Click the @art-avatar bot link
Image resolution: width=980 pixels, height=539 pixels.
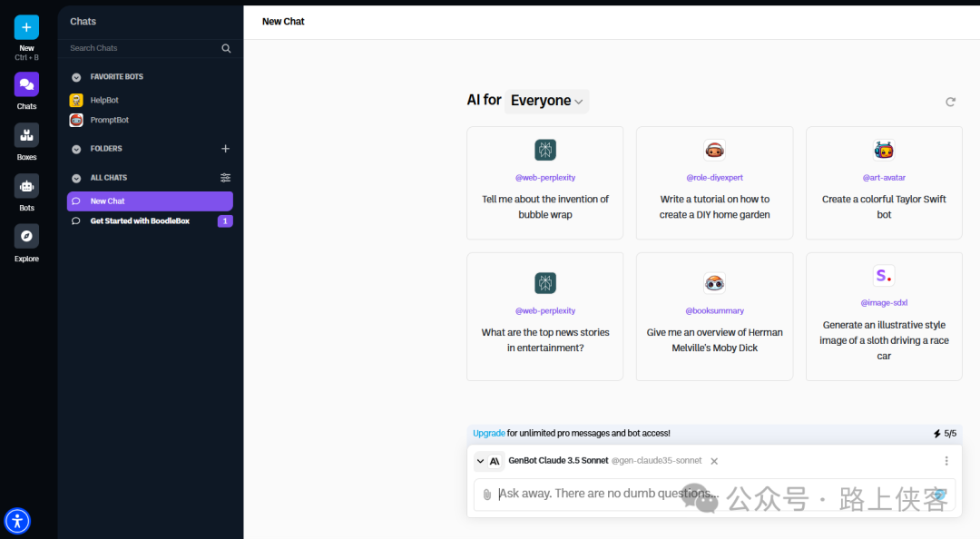884,178
